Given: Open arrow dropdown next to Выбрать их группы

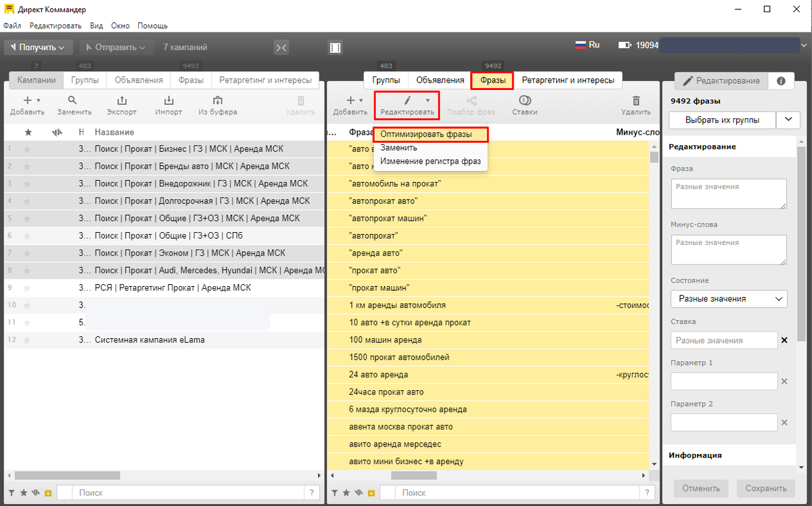Looking at the screenshot, I should pyautogui.click(x=788, y=120).
